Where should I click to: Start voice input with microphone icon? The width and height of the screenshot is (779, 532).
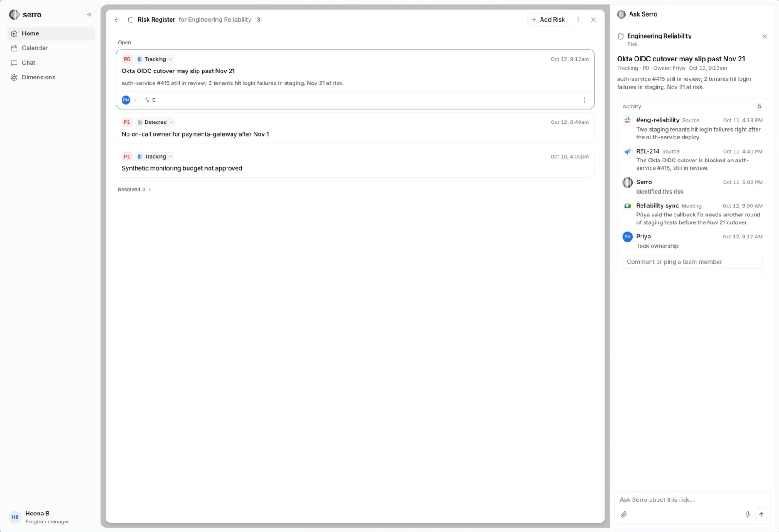(x=747, y=515)
